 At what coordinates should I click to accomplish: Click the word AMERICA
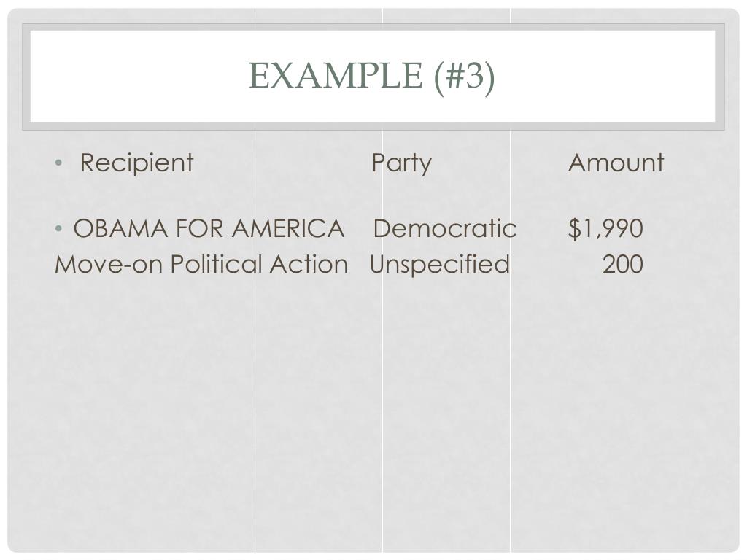288,228
